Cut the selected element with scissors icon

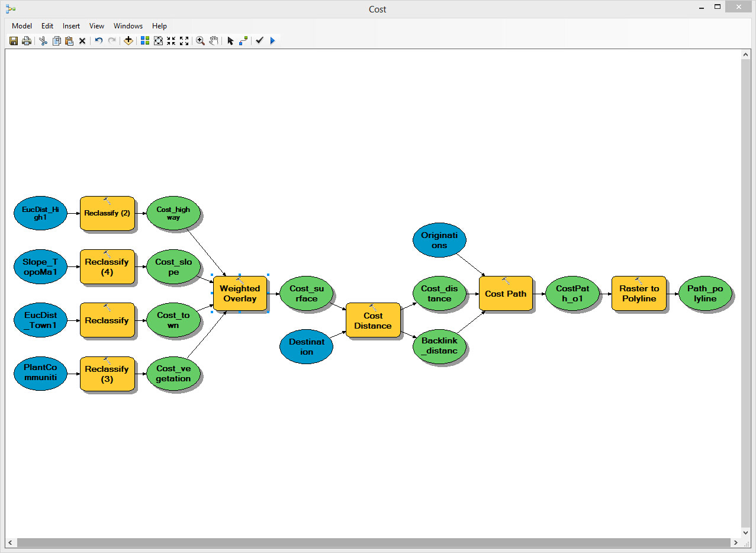pos(43,41)
